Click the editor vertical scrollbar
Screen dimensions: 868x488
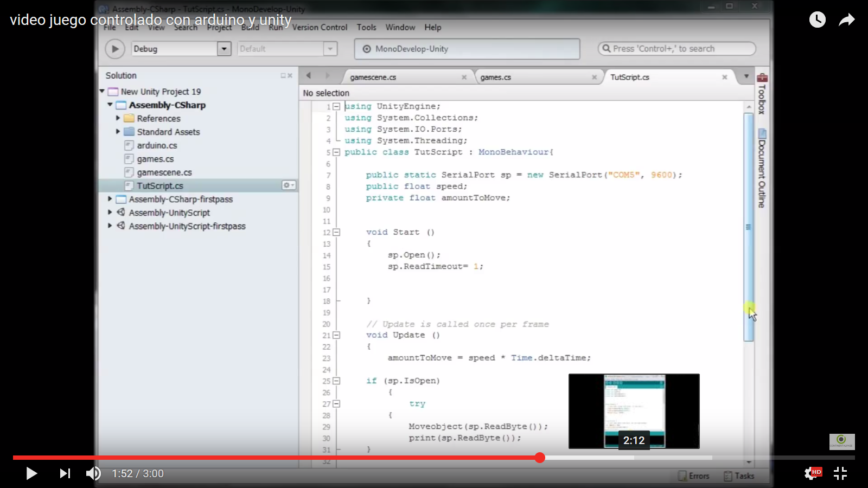coord(749,227)
